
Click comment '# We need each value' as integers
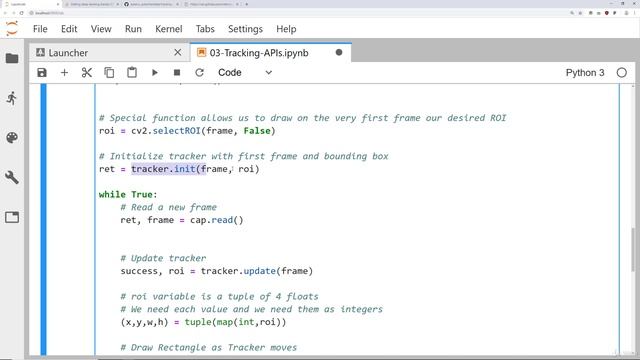(251, 309)
